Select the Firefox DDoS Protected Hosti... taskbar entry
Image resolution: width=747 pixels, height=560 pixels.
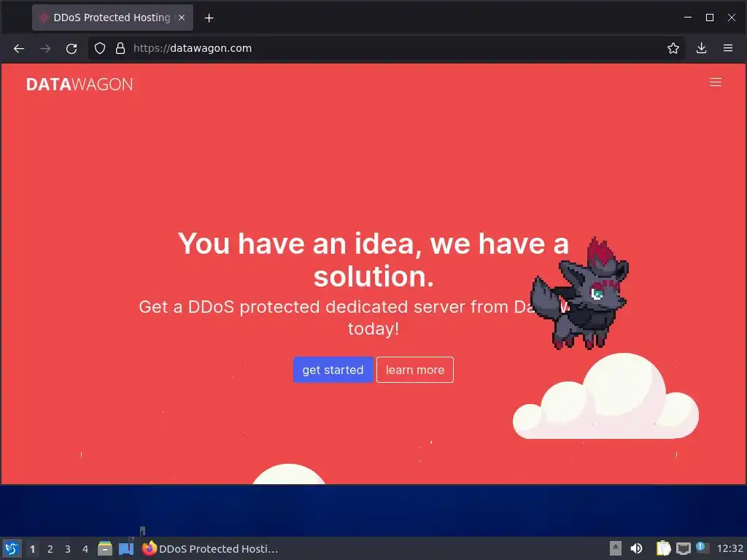tap(210, 548)
